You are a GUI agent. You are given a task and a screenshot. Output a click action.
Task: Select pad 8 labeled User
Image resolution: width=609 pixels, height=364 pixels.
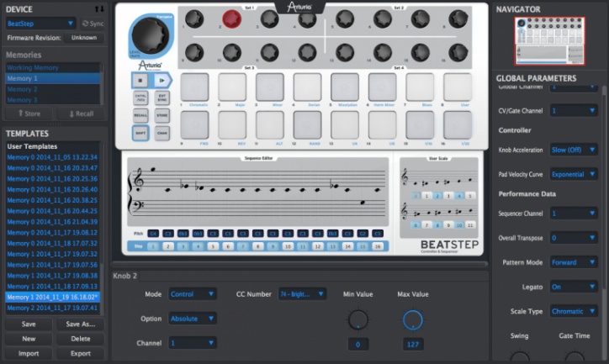458,87
